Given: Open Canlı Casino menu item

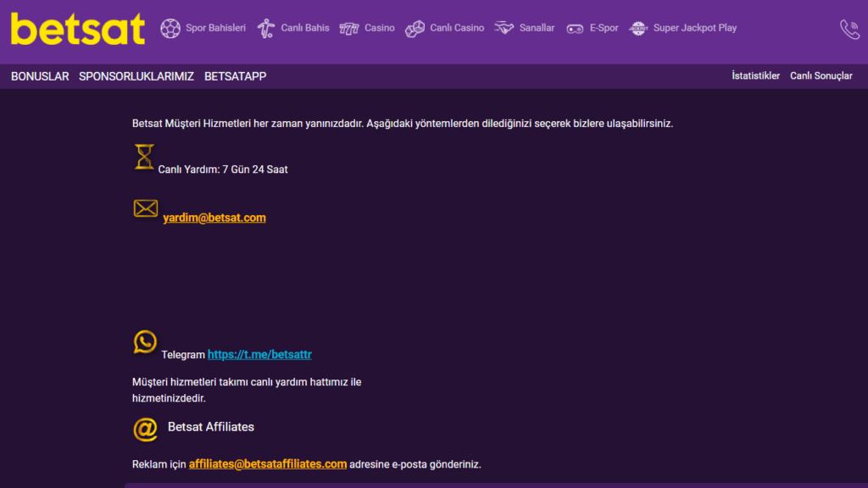Looking at the screenshot, I should click(457, 28).
